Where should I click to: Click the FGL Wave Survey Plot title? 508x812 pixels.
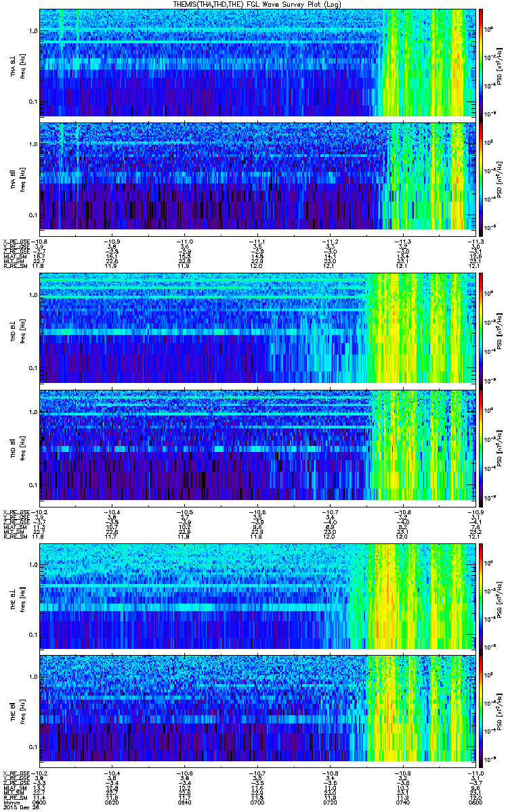click(259, 4)
